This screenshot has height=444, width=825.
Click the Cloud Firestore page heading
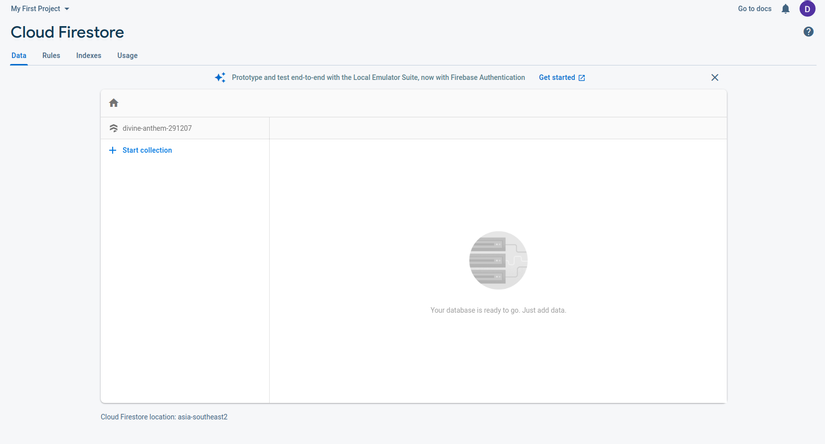point(67,33)
